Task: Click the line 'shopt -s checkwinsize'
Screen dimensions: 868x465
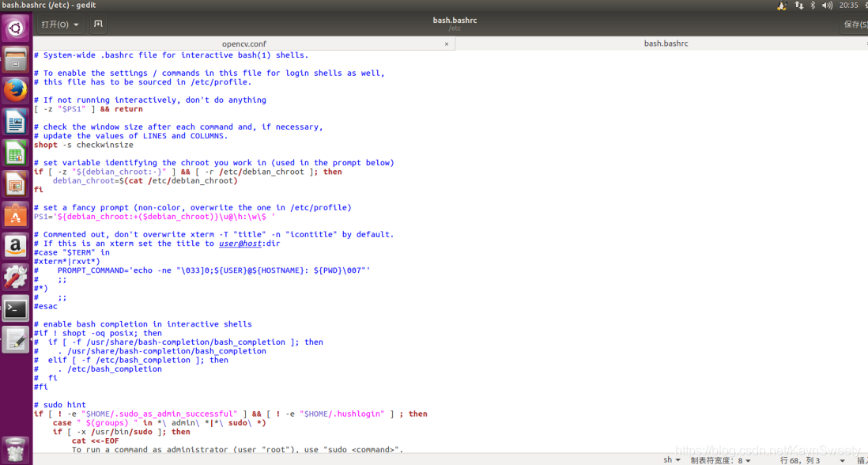Action: (84, 145)
